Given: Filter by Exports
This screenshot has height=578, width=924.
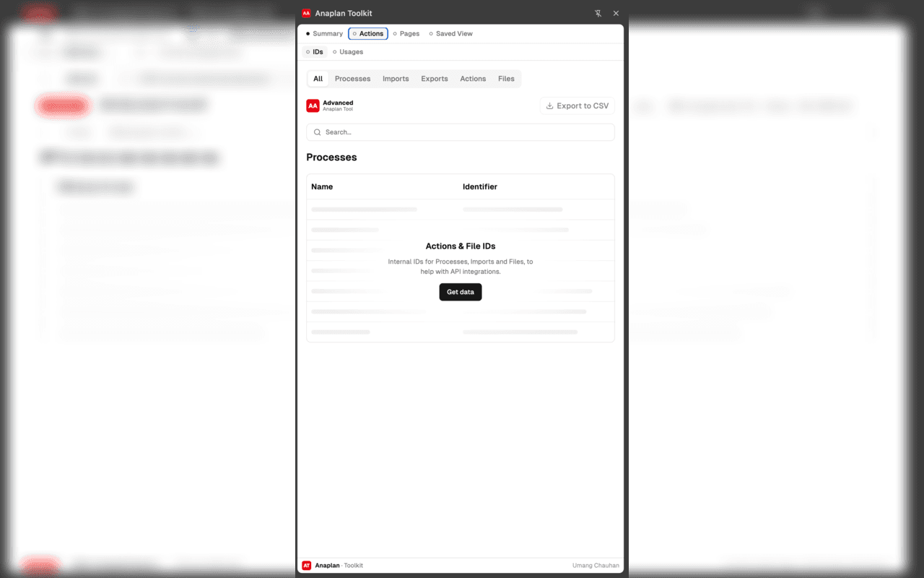Looking at the screenshot, I should point(435,79).
